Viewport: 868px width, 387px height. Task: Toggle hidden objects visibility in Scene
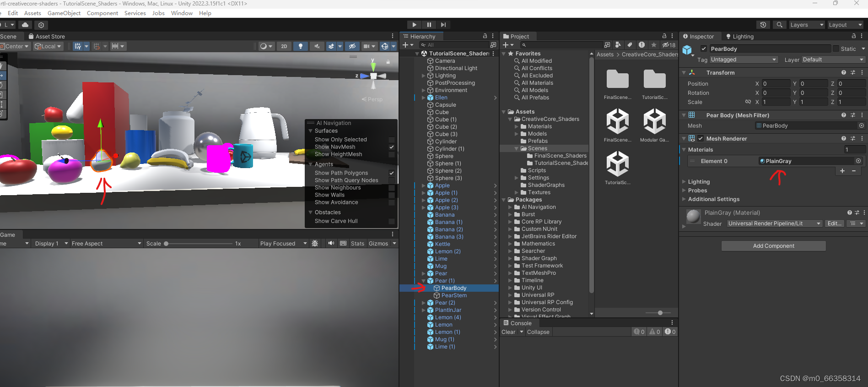coord(352,46)
